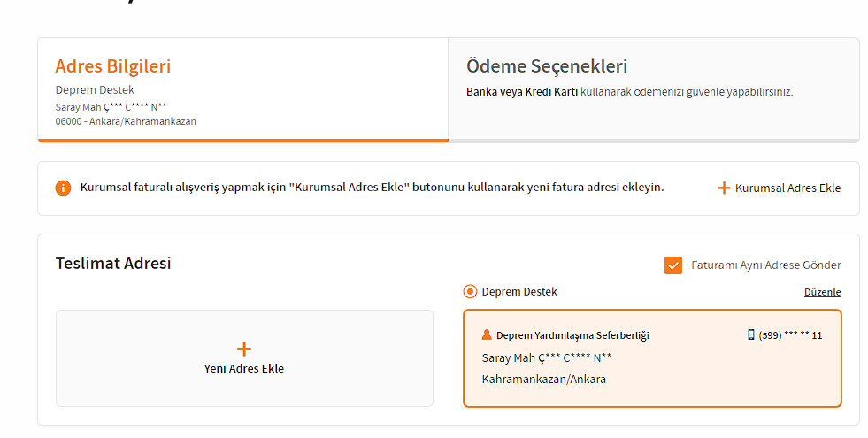868x438 pixels.
Task: Click the Kurumsal Adres Ekle text button
Action: click(787, 188)
